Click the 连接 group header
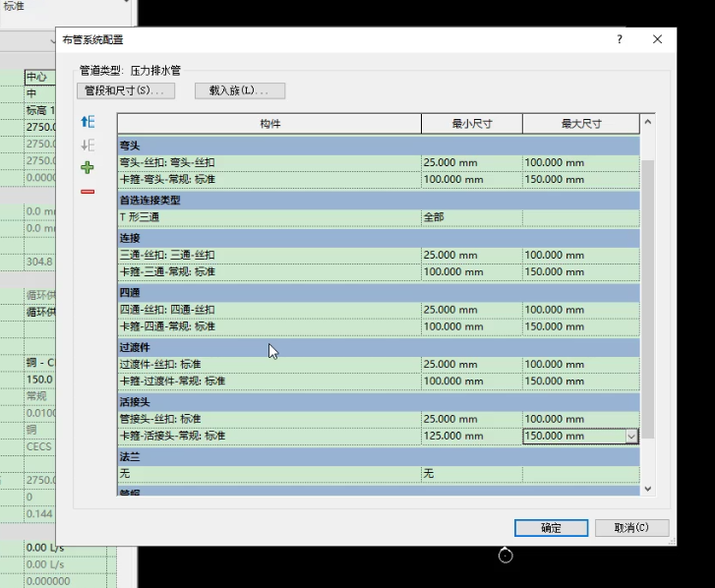The height and width of the screenshot is (588, 715). click(379, 238)
